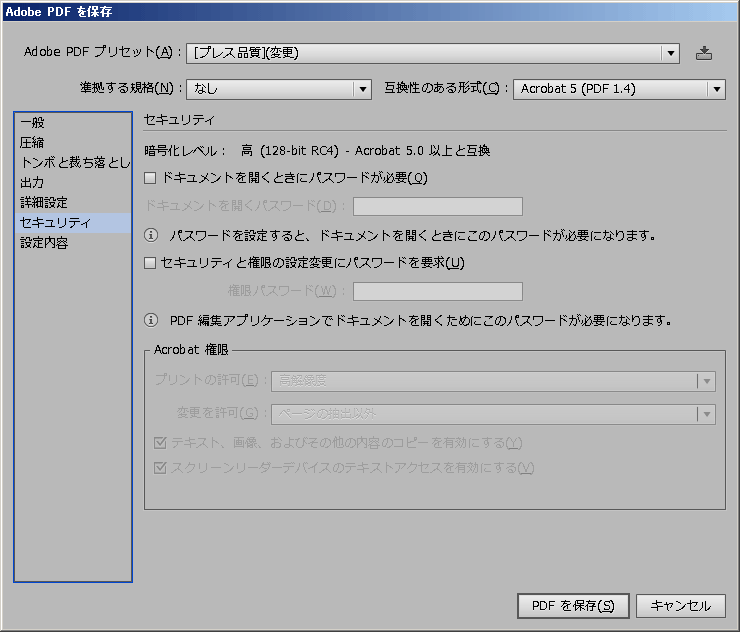Select 圧縮 in the category list
The image size is (740, 632).
(32, 142)
